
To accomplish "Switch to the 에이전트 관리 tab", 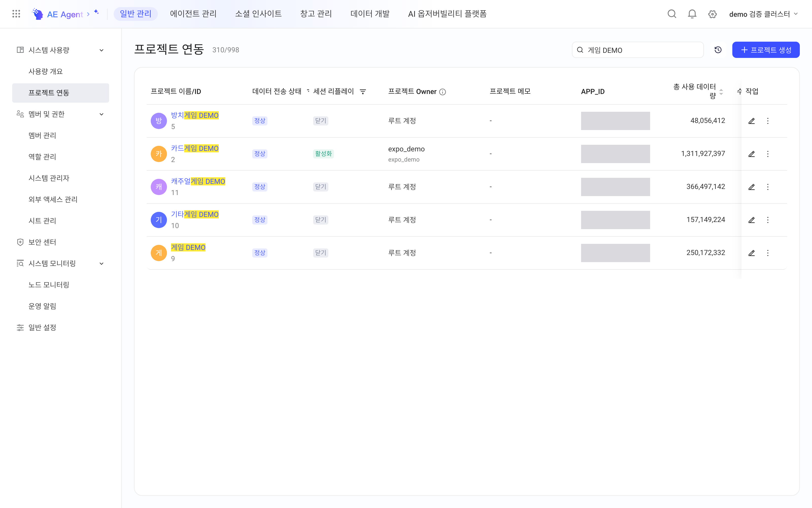I will point(193,14).
